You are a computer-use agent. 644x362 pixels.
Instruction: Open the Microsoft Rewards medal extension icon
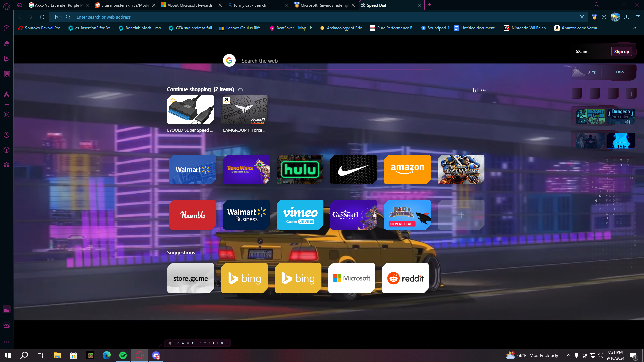click(x=594, y=17)
